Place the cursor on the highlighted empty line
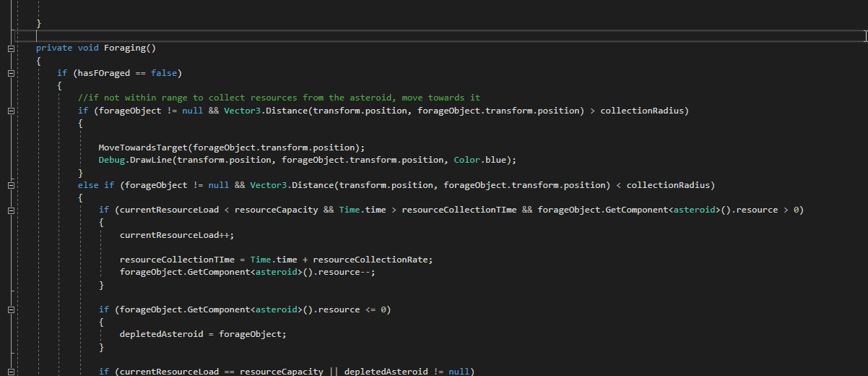Image resolution: width=868 pixels, height=376 pixels. pyautogui.click(x=439, y=36)
